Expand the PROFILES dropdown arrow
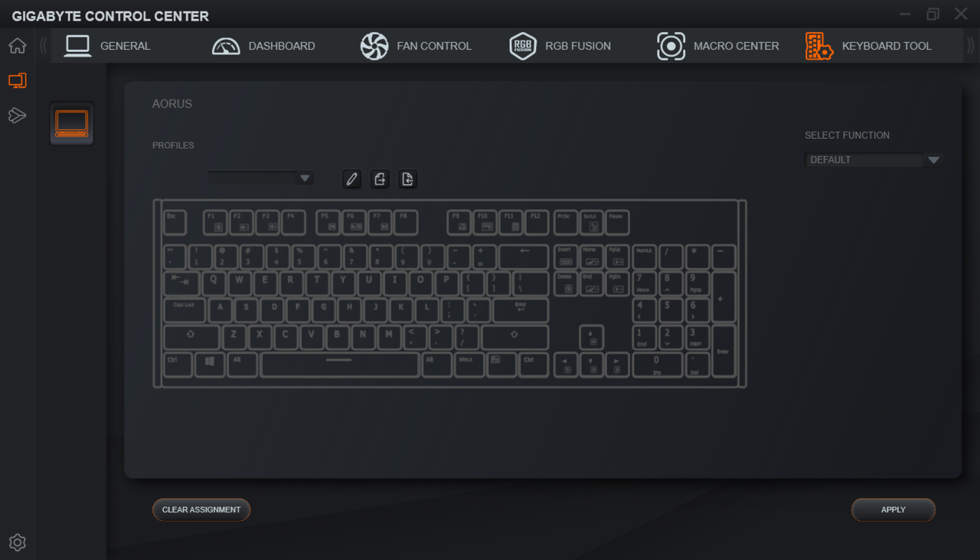980x560 pixels. pos(305,178)
